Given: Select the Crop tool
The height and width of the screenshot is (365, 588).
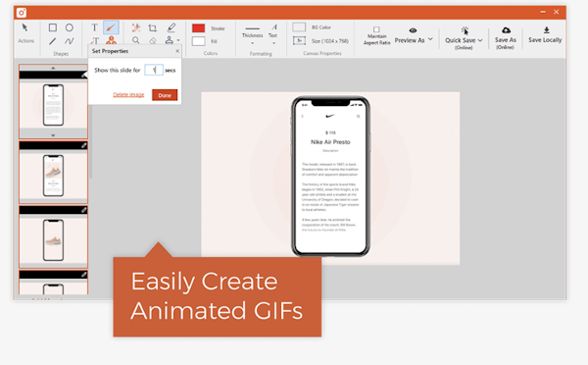Looking at the screenshot, I should point(153,27).
